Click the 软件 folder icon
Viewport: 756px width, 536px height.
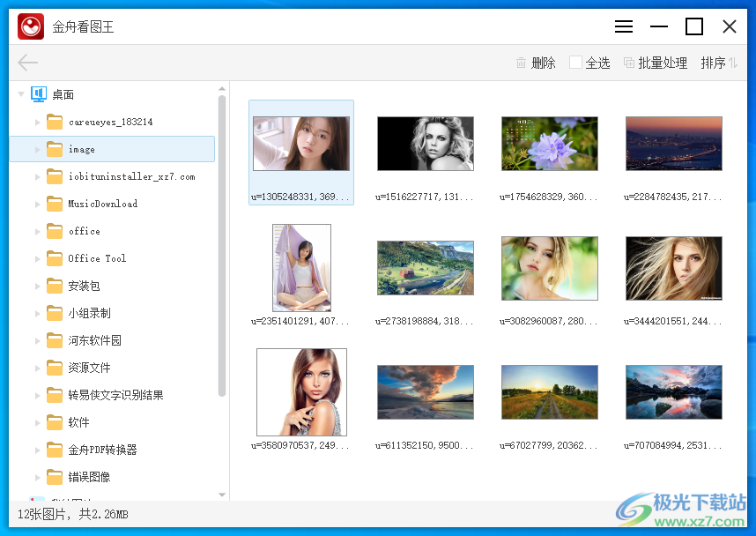point(55,422)
